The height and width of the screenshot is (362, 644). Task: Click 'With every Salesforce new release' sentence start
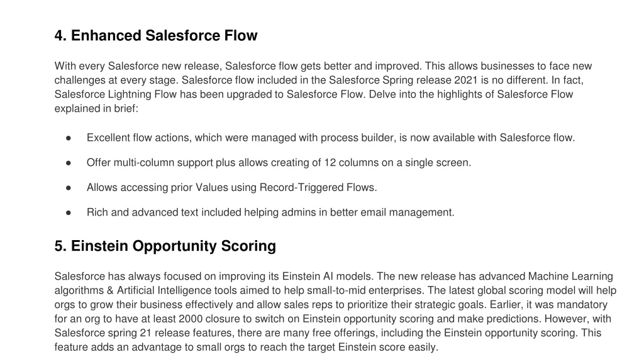138,66
